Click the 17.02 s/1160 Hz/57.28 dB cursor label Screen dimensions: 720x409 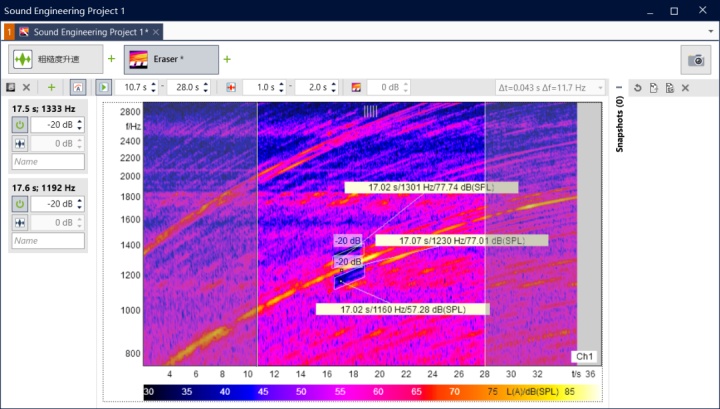[403, 309]
